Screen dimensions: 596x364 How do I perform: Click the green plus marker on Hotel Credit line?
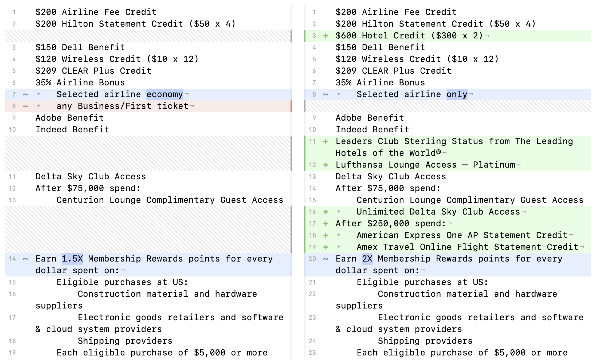(x=326, y=36)
